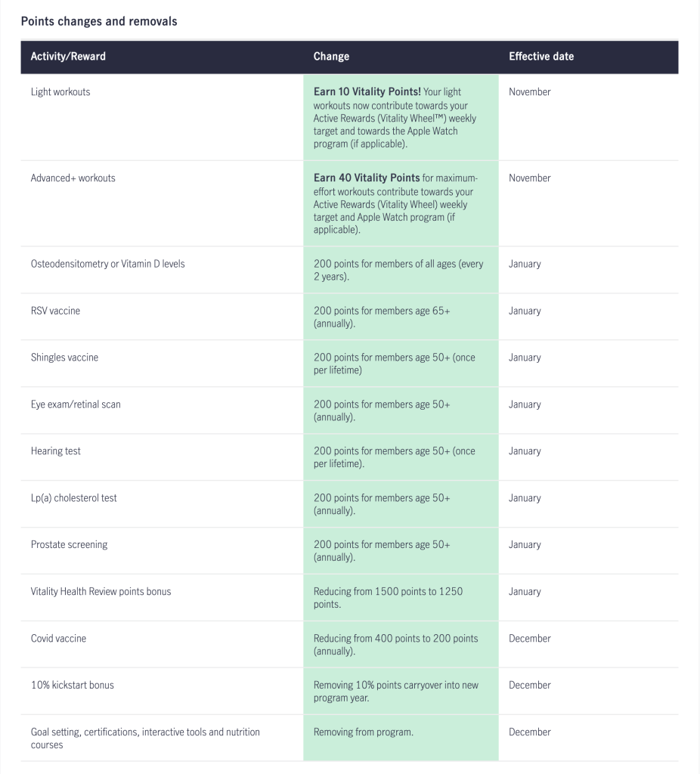Image resolution: width=700 pixels, height=774 pixels.
Task: Select the RSV vaccine row label
Action: point(55,311)
